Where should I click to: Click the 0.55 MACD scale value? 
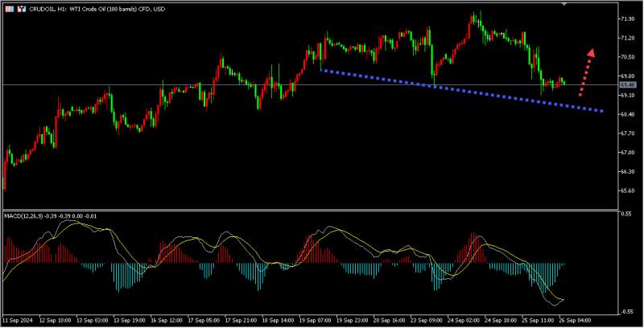click(626, 214)
